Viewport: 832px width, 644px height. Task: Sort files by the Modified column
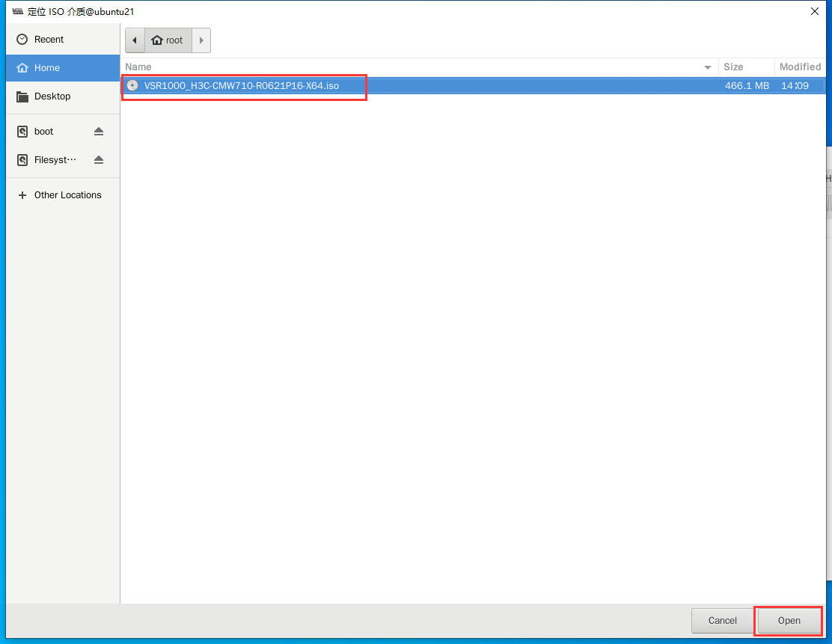[x=800, y=67]
